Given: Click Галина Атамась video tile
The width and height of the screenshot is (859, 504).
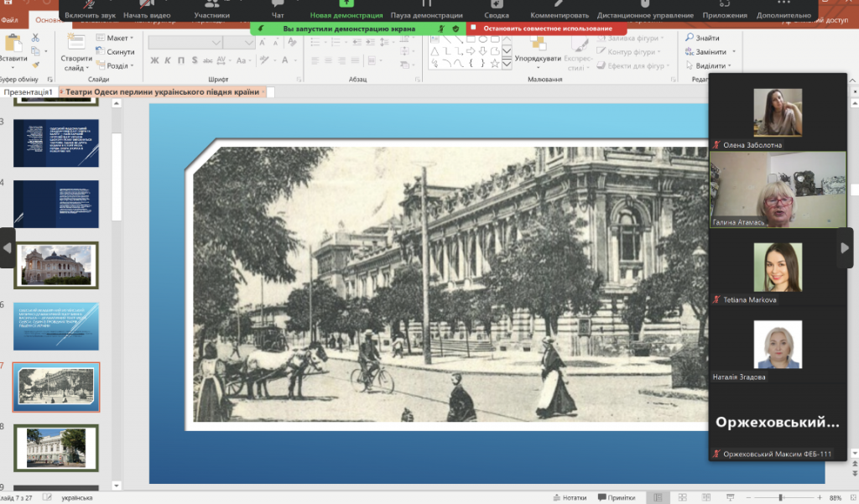Looking at the screenshot, I should pos(778,190).
